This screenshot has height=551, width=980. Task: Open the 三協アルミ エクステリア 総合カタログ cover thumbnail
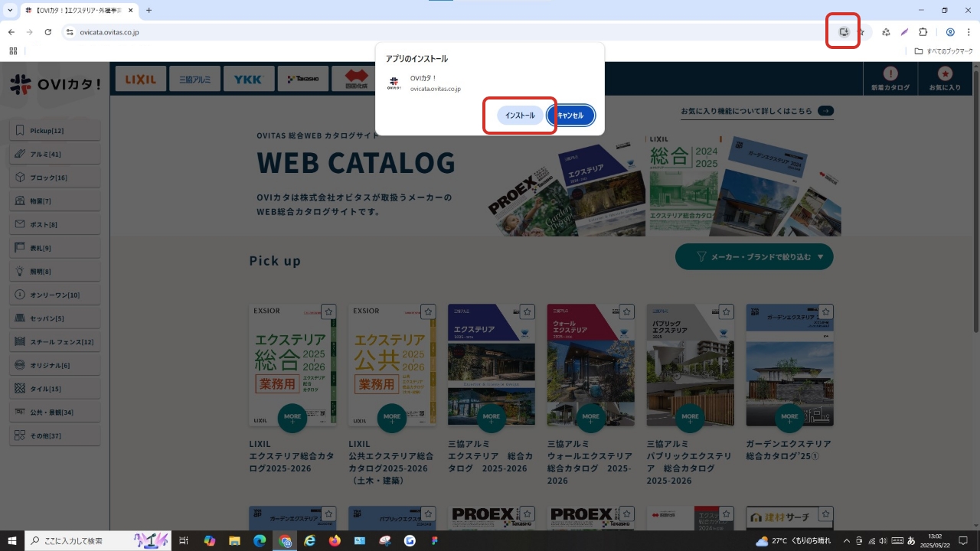tap(492, 365)
